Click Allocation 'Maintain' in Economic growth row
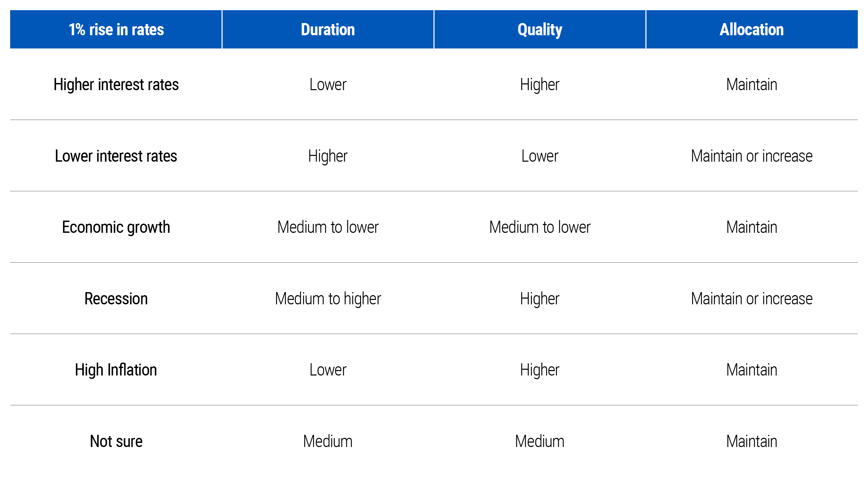This screenshot has width=868, height=488. 752,227
